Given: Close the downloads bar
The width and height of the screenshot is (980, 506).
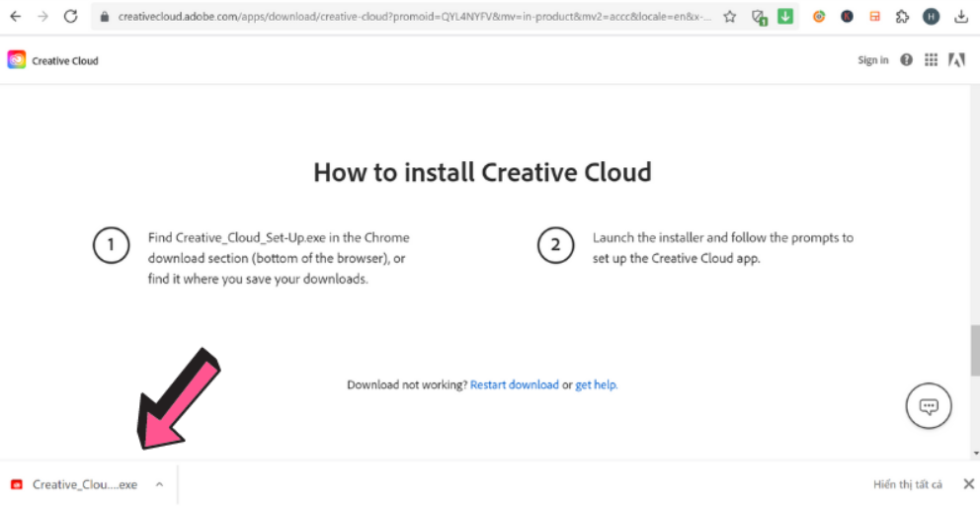Looking at the screenshot, I should [x=968, y=484].
